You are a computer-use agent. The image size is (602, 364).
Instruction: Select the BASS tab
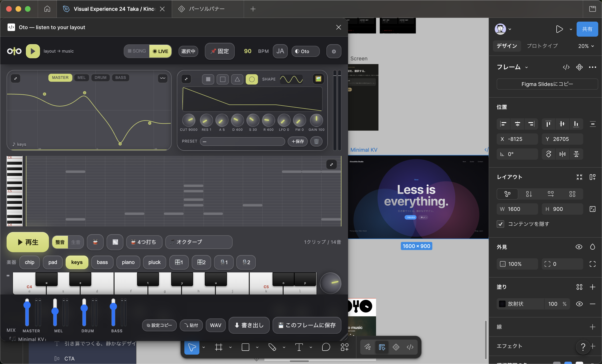coord(120,77)
